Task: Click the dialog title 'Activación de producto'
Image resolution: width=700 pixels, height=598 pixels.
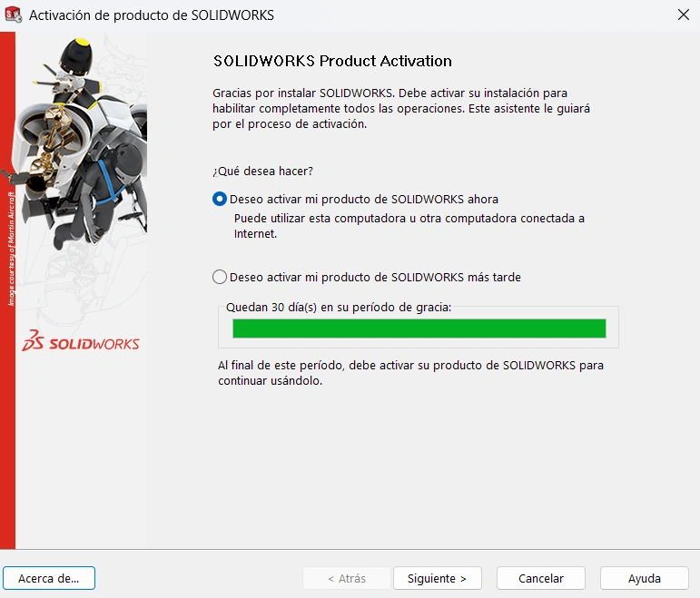Action: 152,15
